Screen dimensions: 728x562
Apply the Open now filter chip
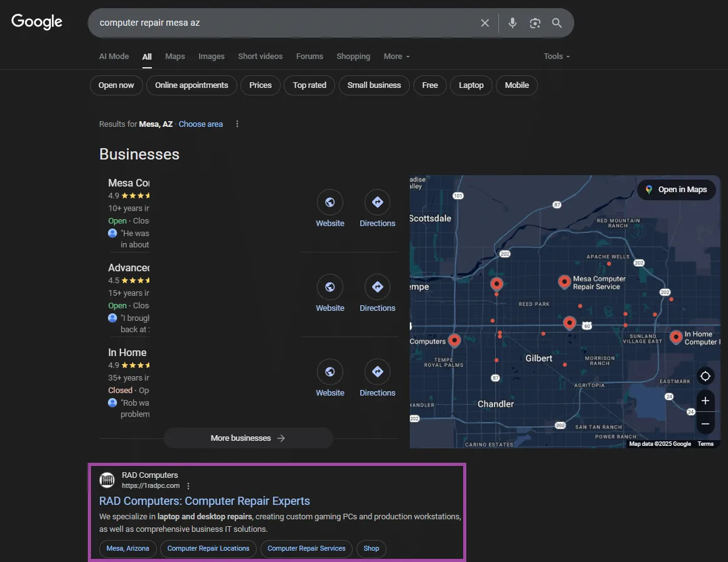point(116,85)
